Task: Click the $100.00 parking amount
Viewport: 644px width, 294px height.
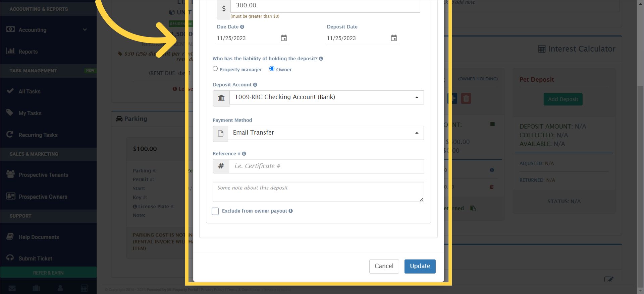Action: click(x=145, y=149)
